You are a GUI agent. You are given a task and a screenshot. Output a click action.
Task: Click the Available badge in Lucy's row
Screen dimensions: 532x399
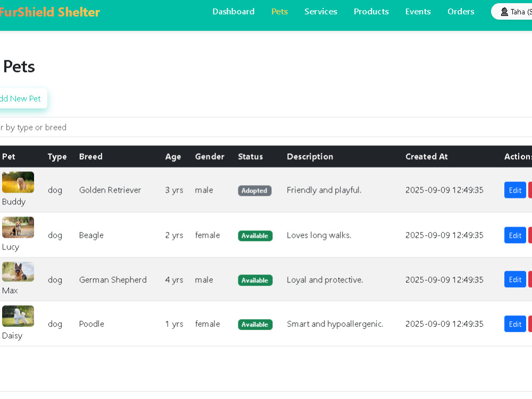point(255,236)
